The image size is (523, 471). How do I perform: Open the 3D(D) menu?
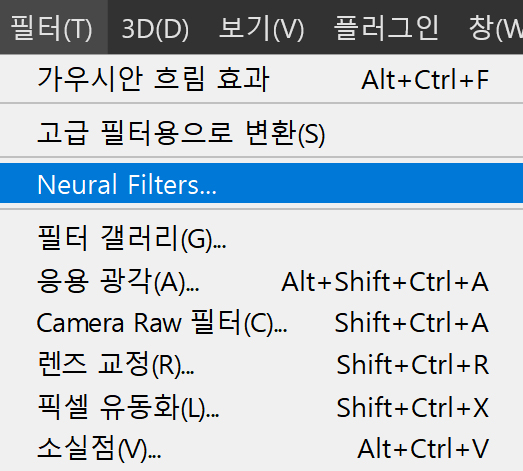coord(155,27)
